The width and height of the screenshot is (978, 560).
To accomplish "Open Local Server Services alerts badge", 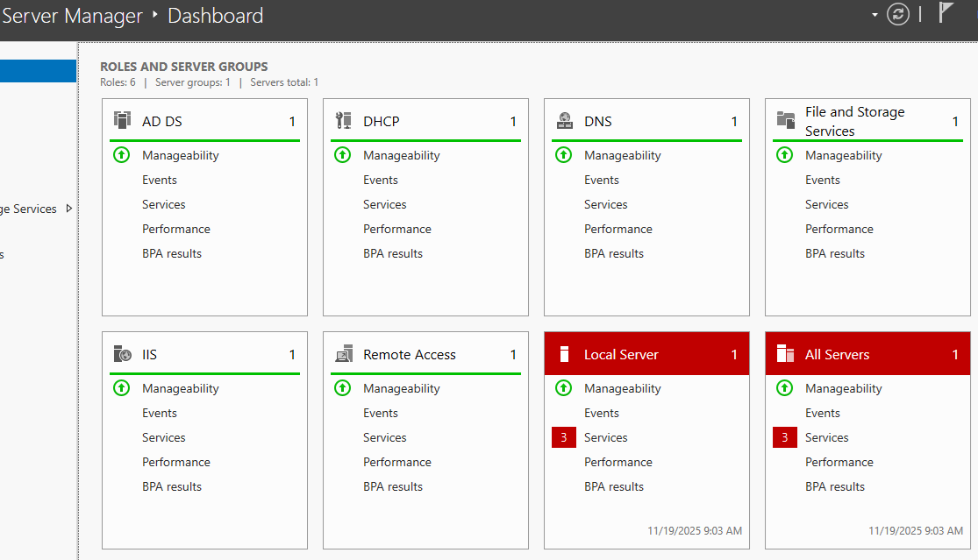I will [x=564, y=437].
